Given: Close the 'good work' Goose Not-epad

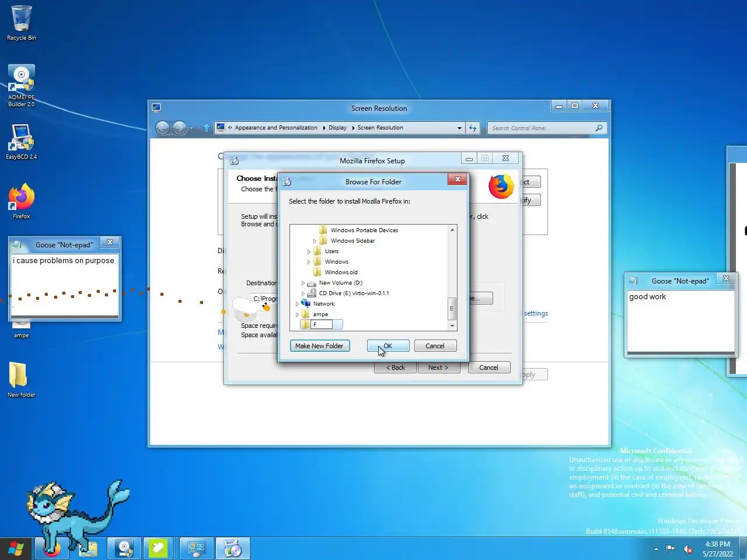Looking at the screenshot, I should pyautogui.click(x=726, y=278).
